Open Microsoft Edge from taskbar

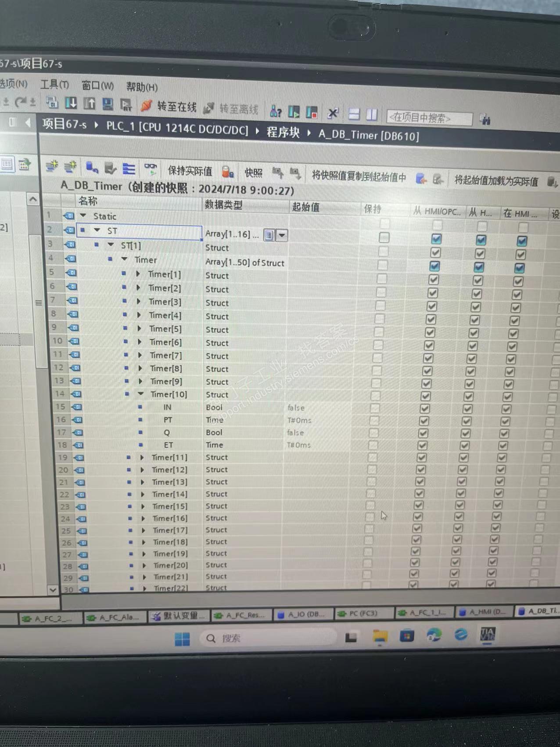461,634
